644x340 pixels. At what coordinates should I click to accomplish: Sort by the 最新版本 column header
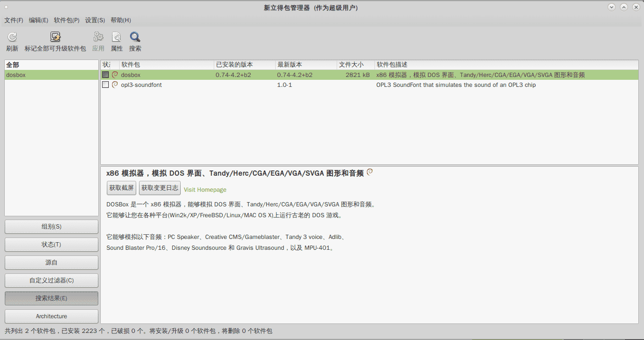tap(306, 65)
